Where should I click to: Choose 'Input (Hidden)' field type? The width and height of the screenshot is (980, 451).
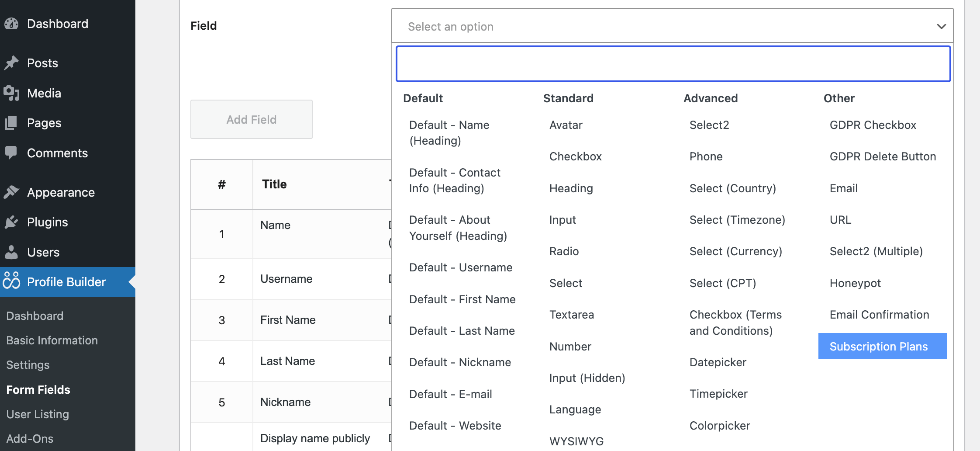click(x=587, y=378)
